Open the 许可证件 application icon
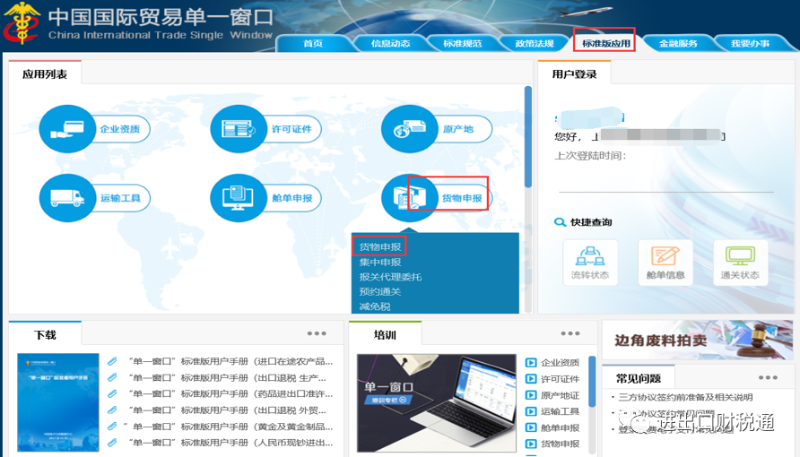 click(x=238, y=129)
